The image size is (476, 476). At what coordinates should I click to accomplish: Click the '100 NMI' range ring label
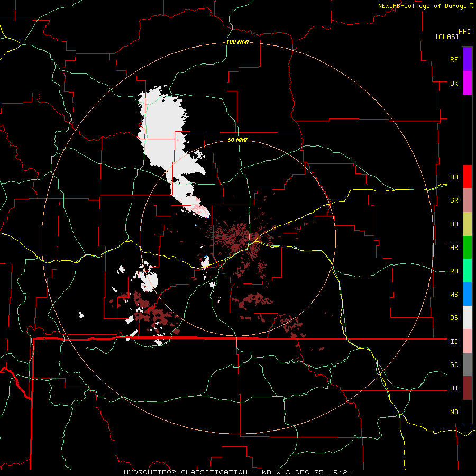(237, 42)
